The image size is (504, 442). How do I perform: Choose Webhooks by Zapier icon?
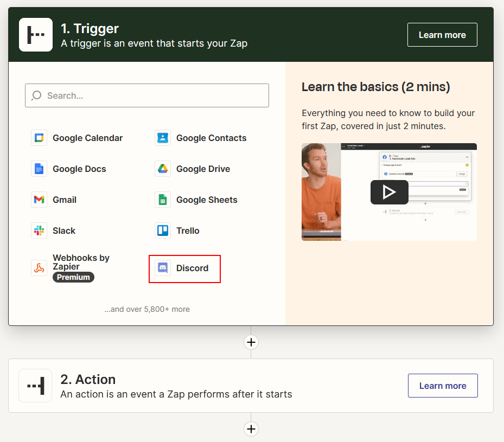click(x=39, y=268)
